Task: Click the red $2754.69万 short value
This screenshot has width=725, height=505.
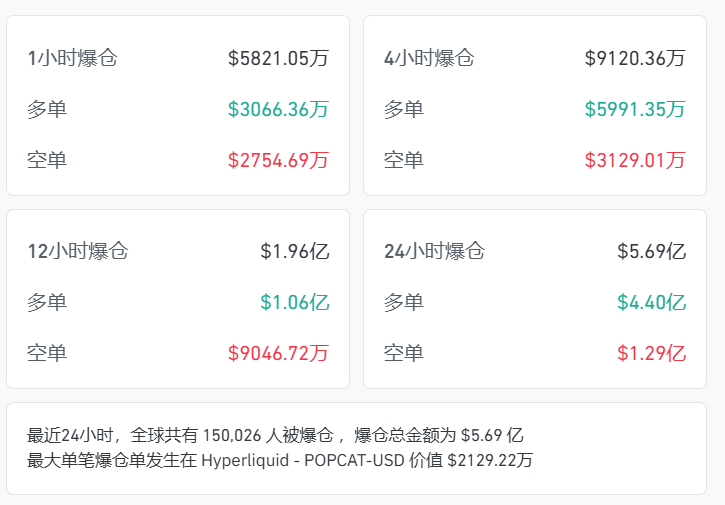Action: (278, 160)
